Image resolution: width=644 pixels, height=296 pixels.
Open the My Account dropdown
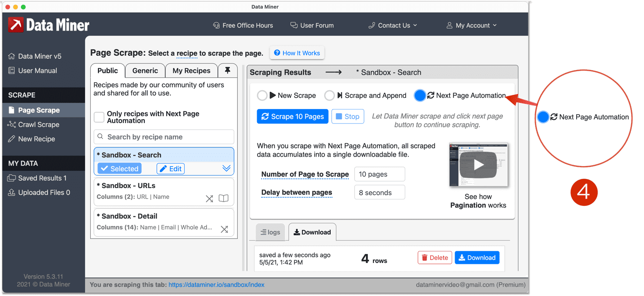click(471, 25)
